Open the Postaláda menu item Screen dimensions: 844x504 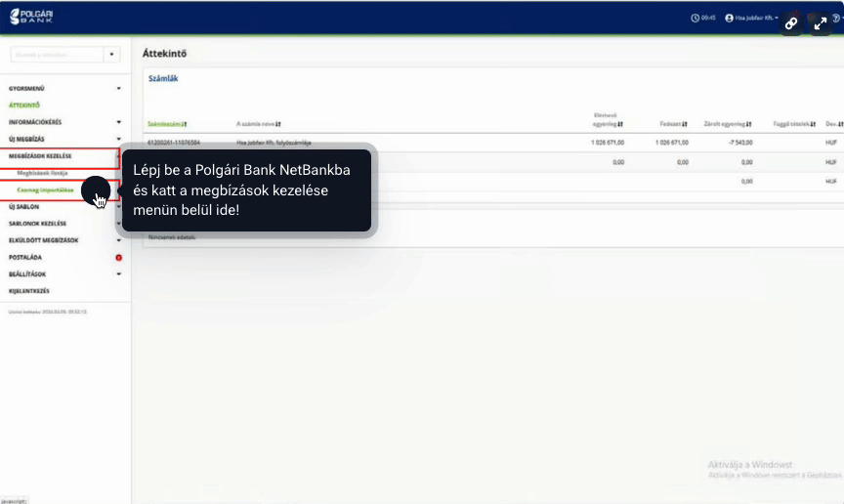(x=24, y=258)
